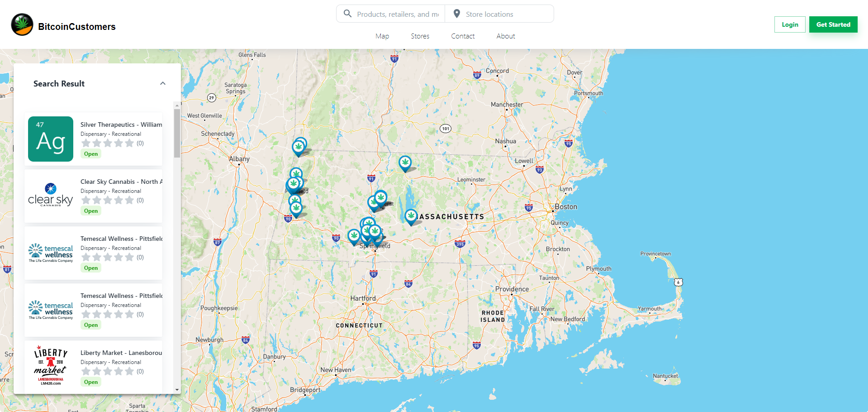The height and width of the screenshot is (412, 868).
Task: Click the Liberty Market logo image
Action: coord(51,366)
